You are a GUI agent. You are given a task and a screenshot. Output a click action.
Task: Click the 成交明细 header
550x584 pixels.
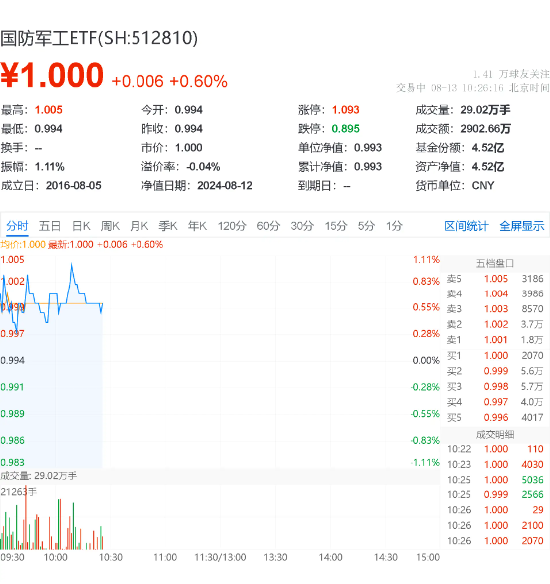pos(495,435)
